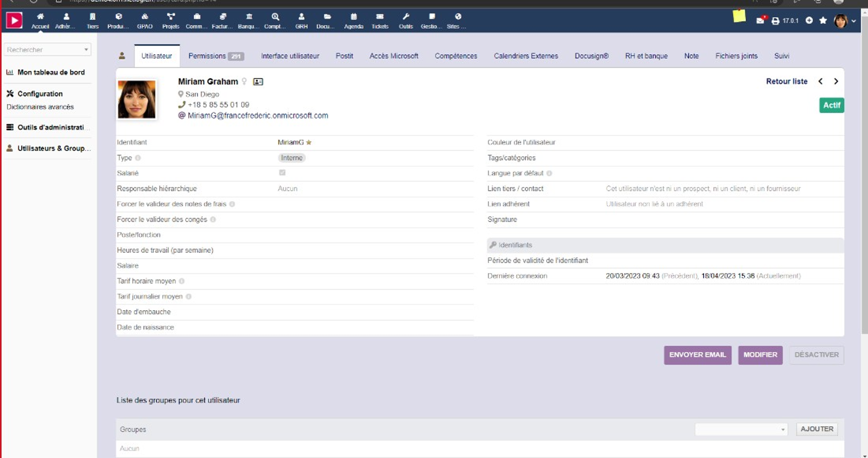Go to next user with right arrow
The width and height of the screenshot is (868, 458).
pyautogui.click(x=836, y=81)
